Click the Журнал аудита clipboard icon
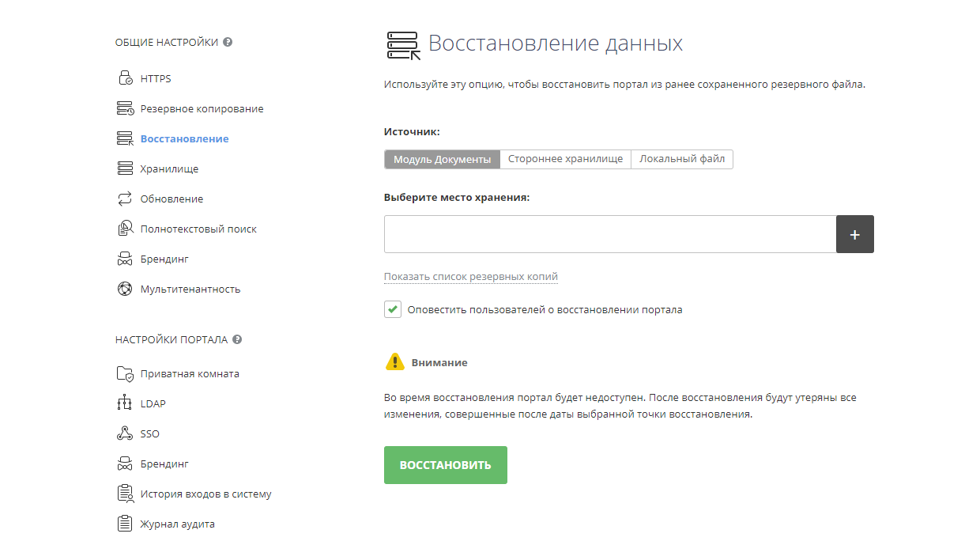This screenshot has height=560, width=980. tap(125, 524)
